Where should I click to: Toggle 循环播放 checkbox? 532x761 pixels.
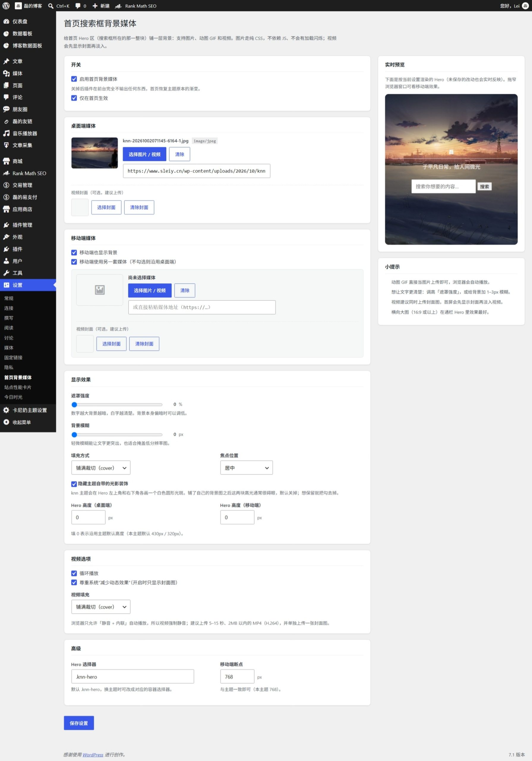click(x=74, y=573)
